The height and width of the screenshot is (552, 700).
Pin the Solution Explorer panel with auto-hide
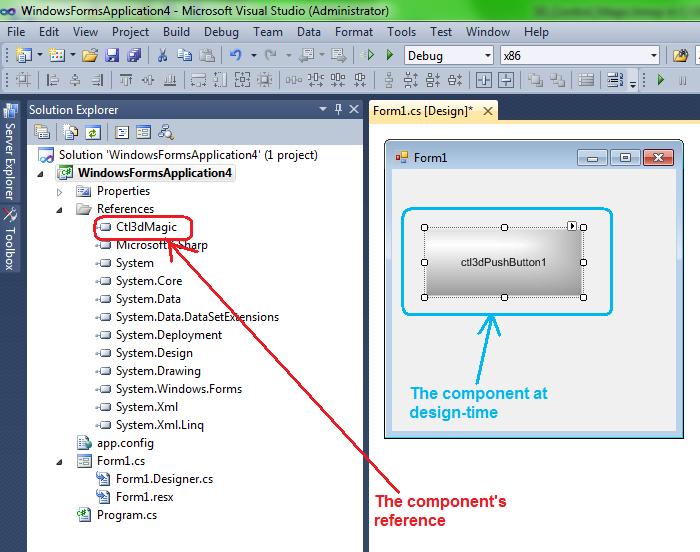tap(338, 110)
